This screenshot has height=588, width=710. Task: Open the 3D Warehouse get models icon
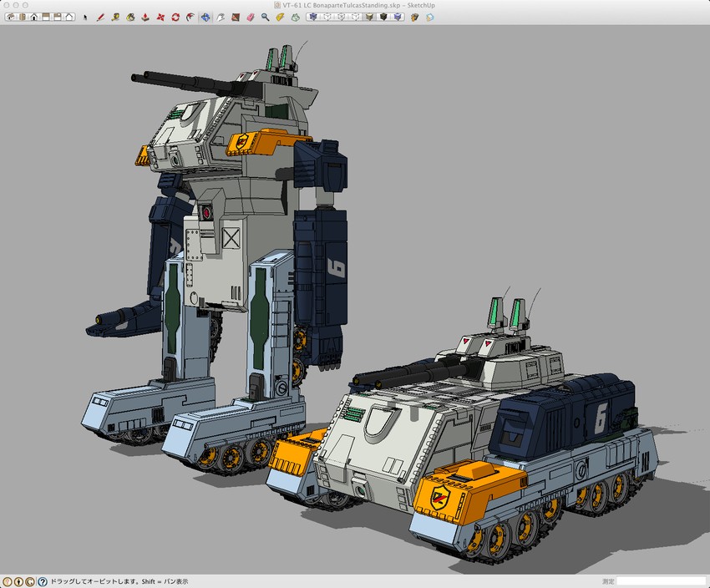[x=414, y=18]
